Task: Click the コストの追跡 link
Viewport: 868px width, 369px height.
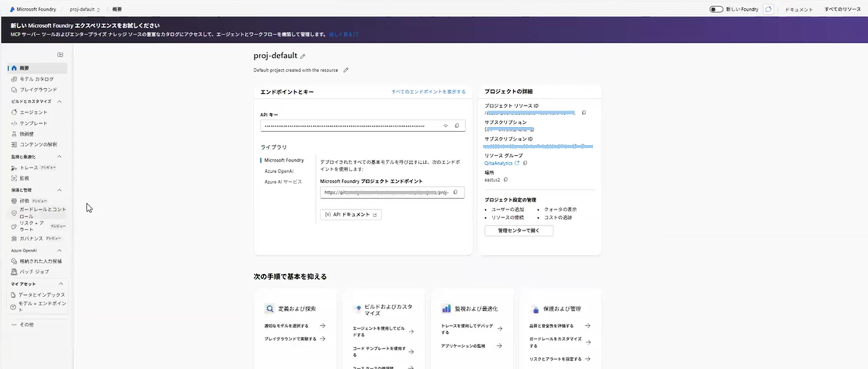Action: point(558,217)
